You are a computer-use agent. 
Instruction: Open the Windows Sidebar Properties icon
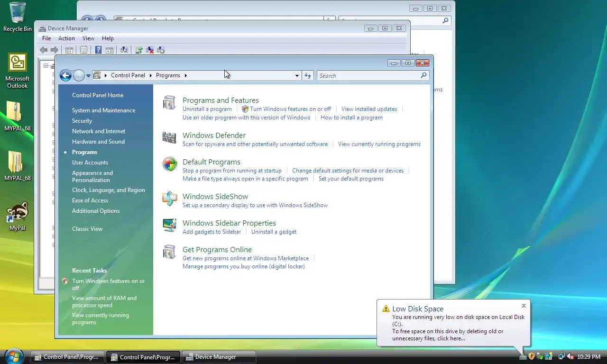(x=169, y=225)
